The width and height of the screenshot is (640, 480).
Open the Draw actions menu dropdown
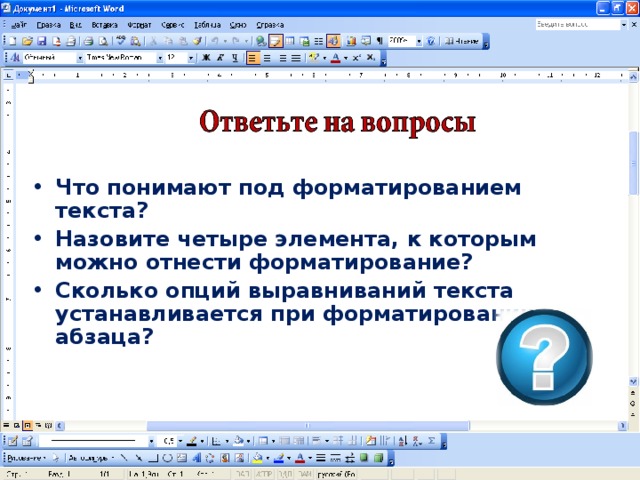click(x=27, y=458)
